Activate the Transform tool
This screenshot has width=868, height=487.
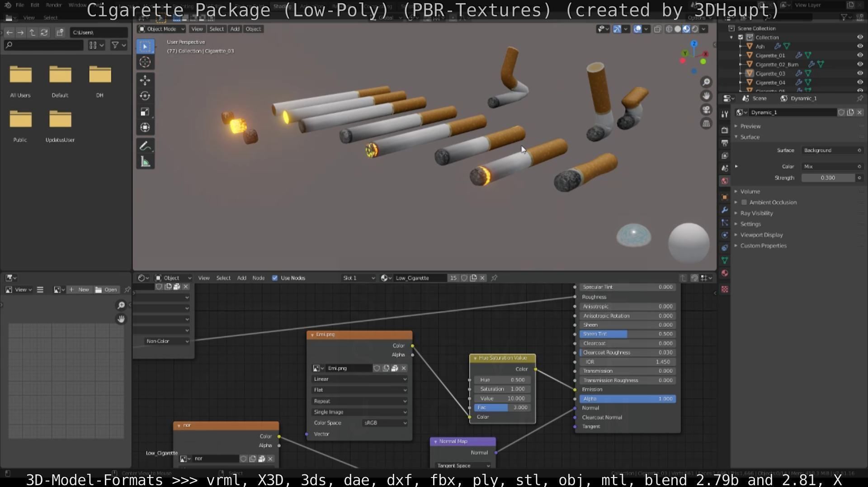tap(145, 127)
